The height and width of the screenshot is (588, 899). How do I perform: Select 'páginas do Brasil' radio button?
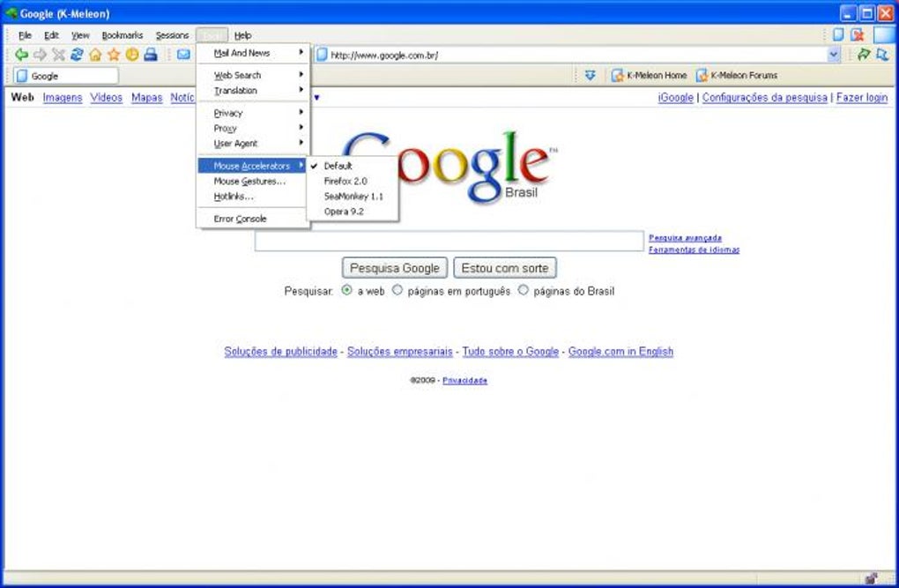pos(523,290)
